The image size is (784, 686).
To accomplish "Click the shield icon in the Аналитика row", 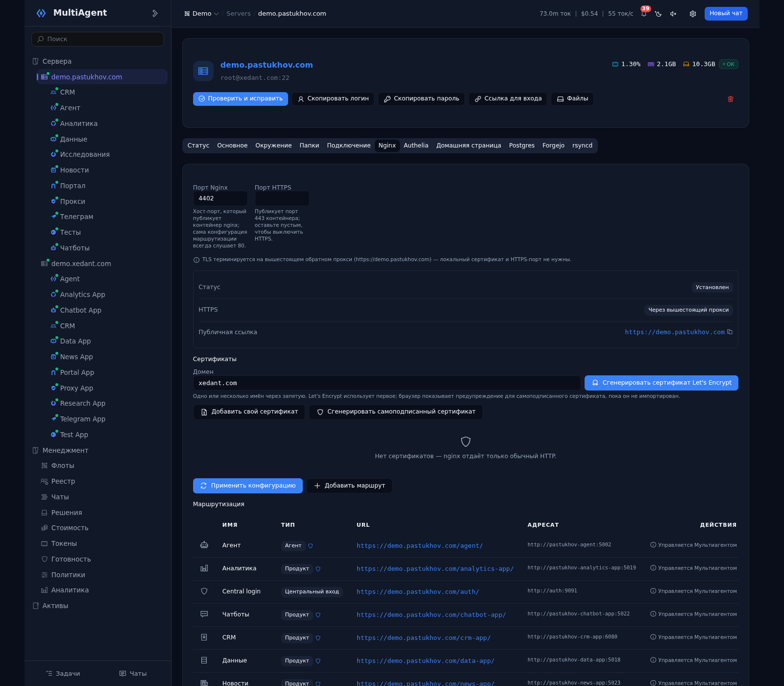I will click(x=318, y=569).
